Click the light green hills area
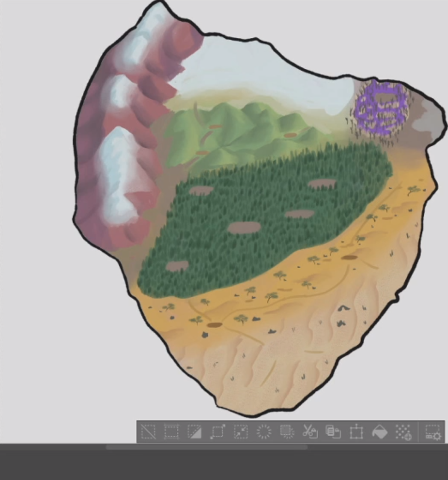The height and width of the screenshot is (480, 448). pyautogui.click(x=240, y=133)
